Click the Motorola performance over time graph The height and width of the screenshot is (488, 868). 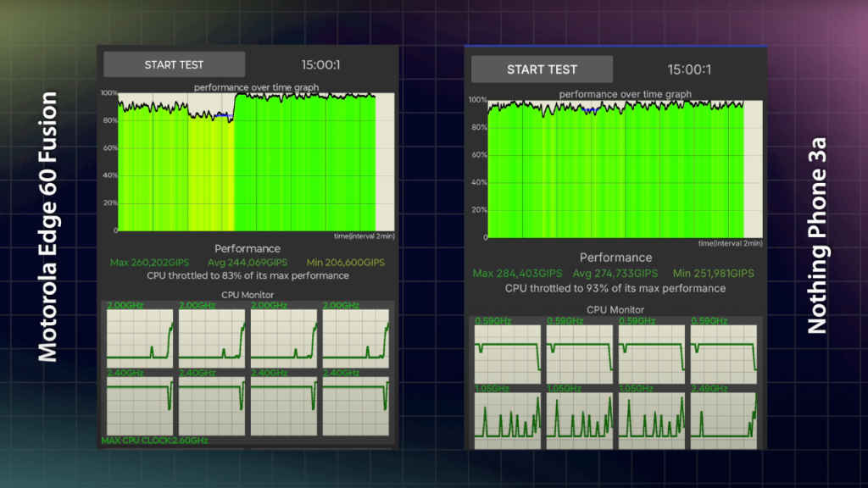(256, 162)
